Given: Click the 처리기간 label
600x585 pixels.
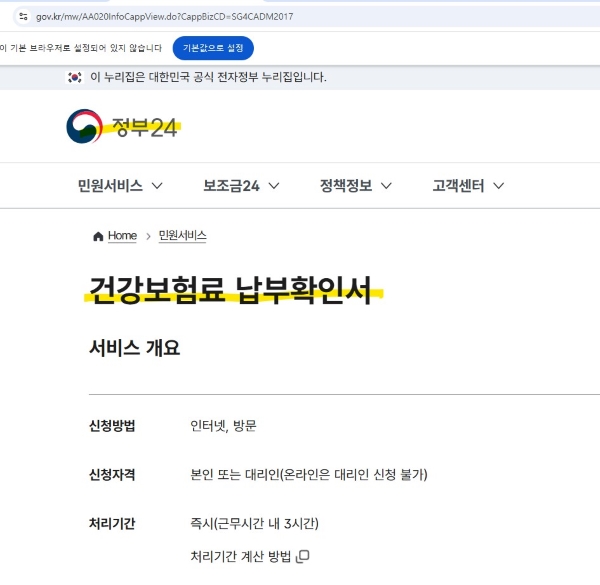Looking at the screenshot, I should coord(112,523).
